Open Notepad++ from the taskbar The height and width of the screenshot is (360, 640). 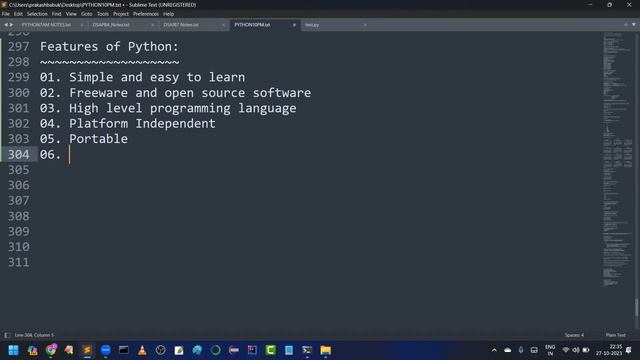click(x=179, y=350)
